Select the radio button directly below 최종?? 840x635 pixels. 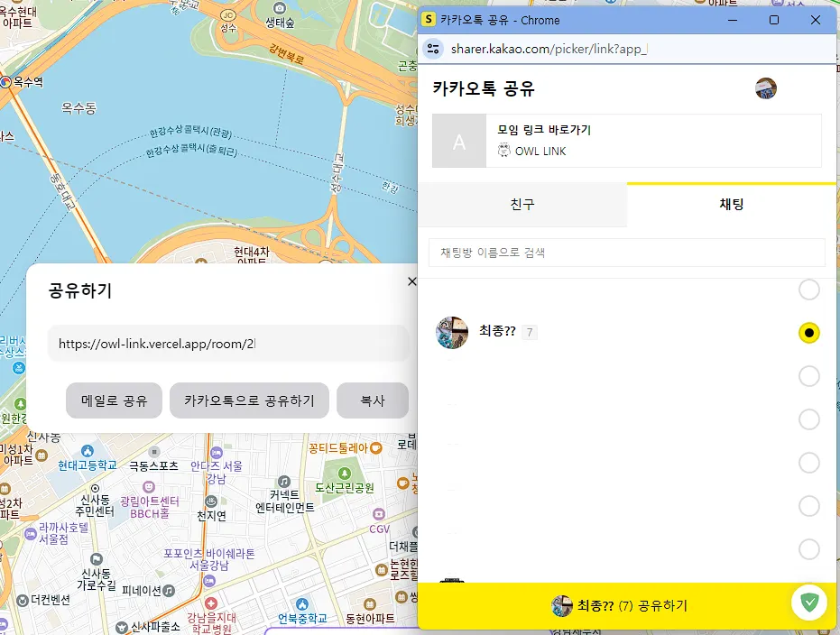(809, 376)
